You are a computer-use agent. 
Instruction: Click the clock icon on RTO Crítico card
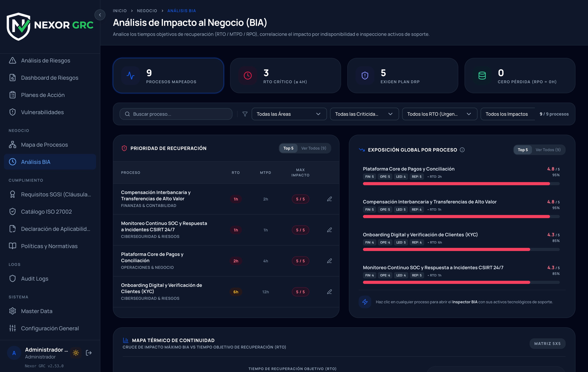click(248, 76)
